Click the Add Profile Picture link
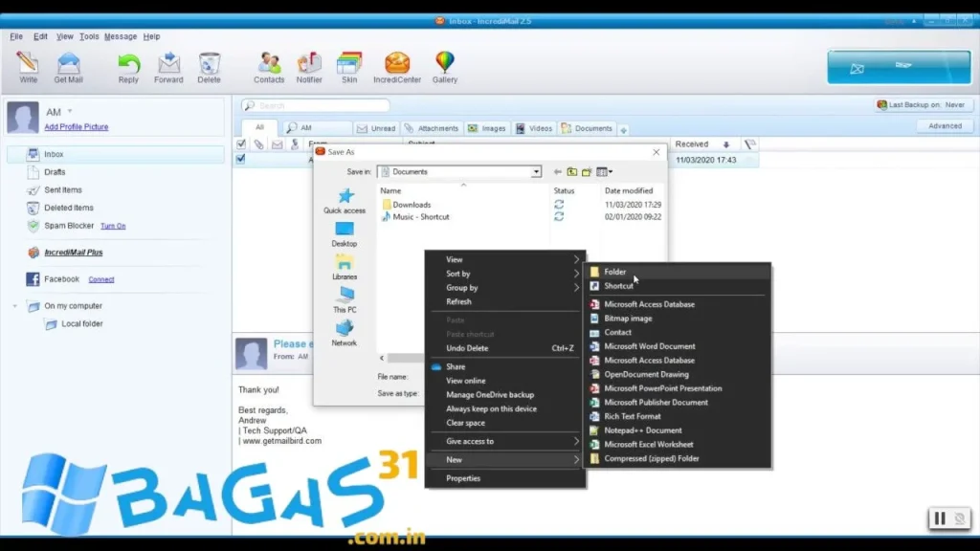Image resolution: width=980 pixels, height=551 pixels. 77,127
